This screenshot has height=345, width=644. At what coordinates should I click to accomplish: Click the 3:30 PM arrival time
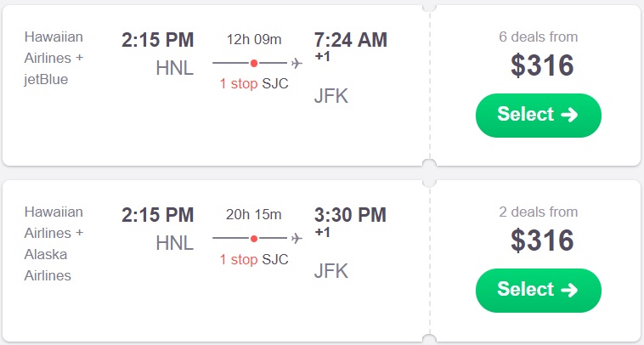pyautogui.click(x=350, y=215)
